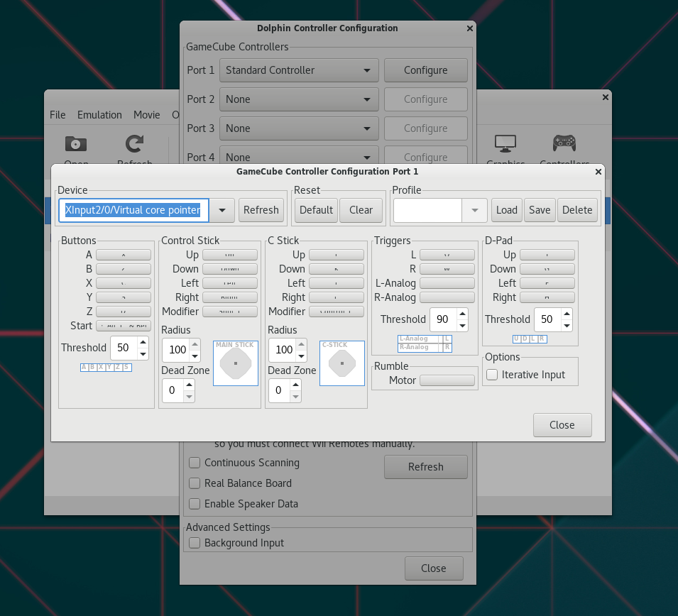Click the Graphics monitor icon in toolbar
Screen dimensions: 678x616
click(505, 144)
